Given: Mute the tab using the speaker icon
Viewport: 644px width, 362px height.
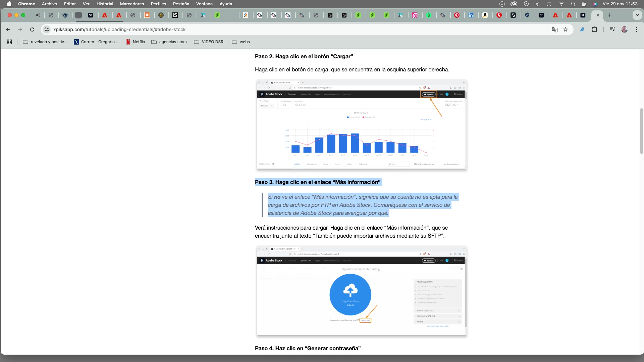Looking at the screenshot, I should coord(38,15).
